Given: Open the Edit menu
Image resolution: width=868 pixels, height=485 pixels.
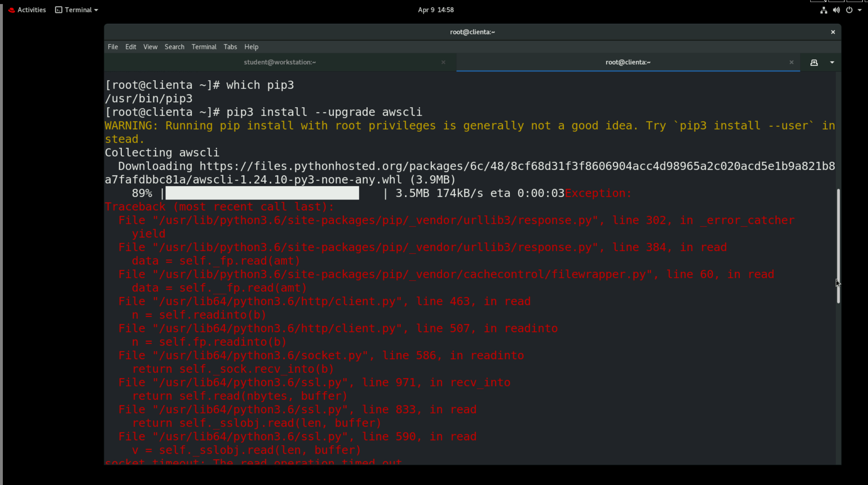Looking at the screenshot, I should click(130, 47).
